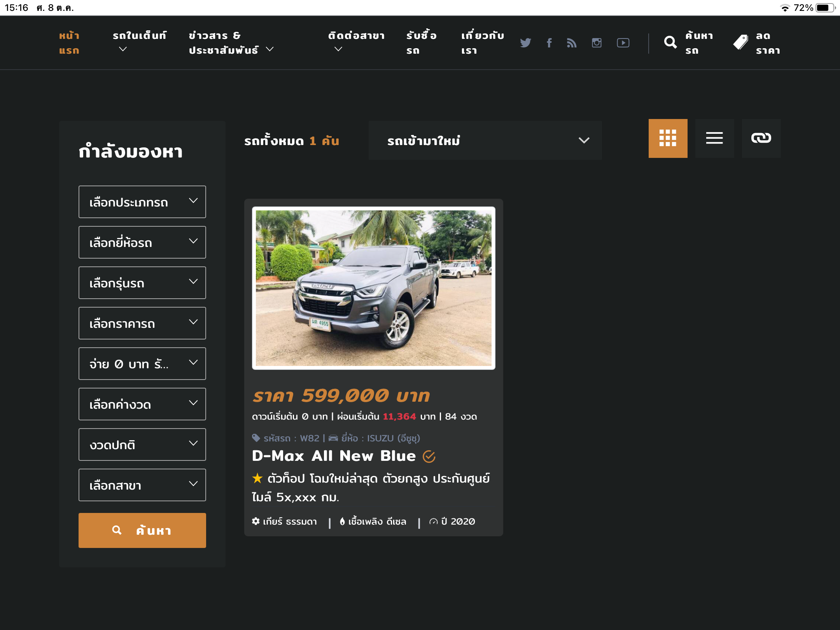Open the D-Max All New Blue link
The width and height of the screenshot is (840, 630).
click(334, 456)
